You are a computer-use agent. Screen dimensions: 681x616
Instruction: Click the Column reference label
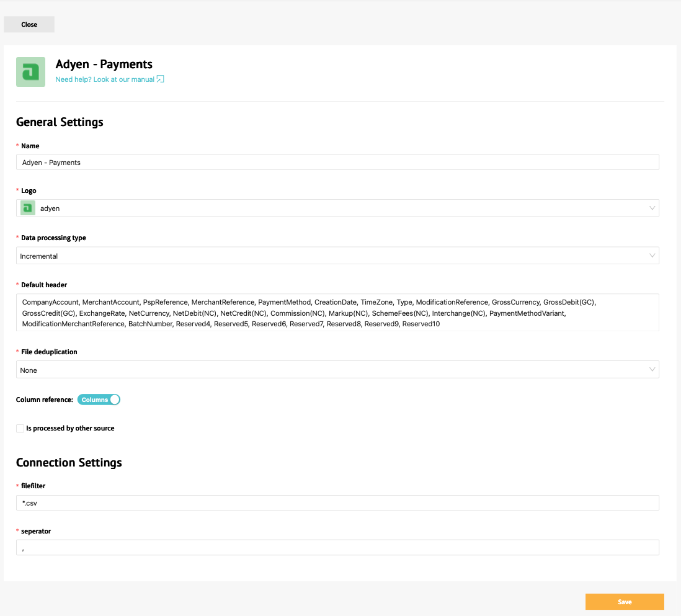[45, 400]
